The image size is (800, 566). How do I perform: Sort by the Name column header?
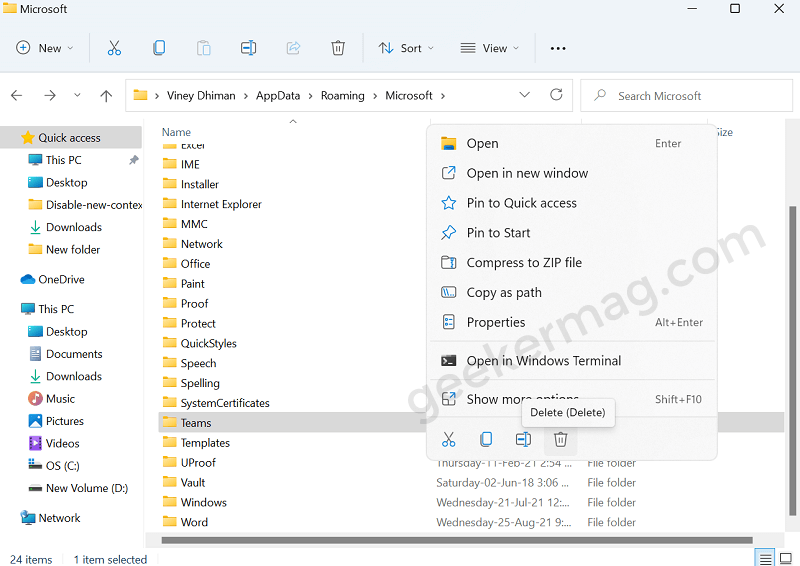click(x=177, y=132)
